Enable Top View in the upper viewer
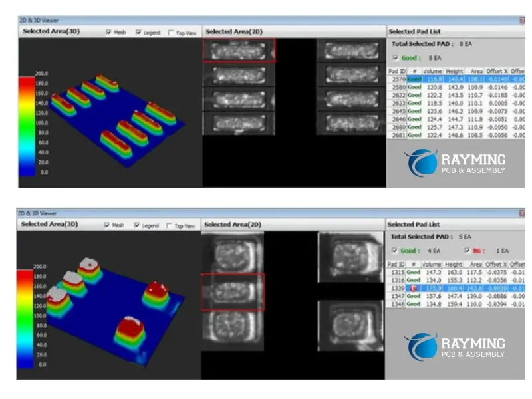Viewport: 532px width, 399px height. coord(171,32)
